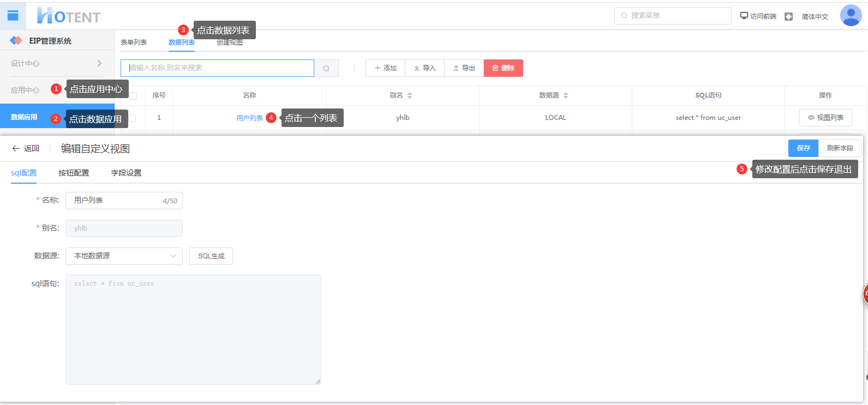Click the SQL生成 button
This screenshot has height=405, width=868.
tap(211, 256)
